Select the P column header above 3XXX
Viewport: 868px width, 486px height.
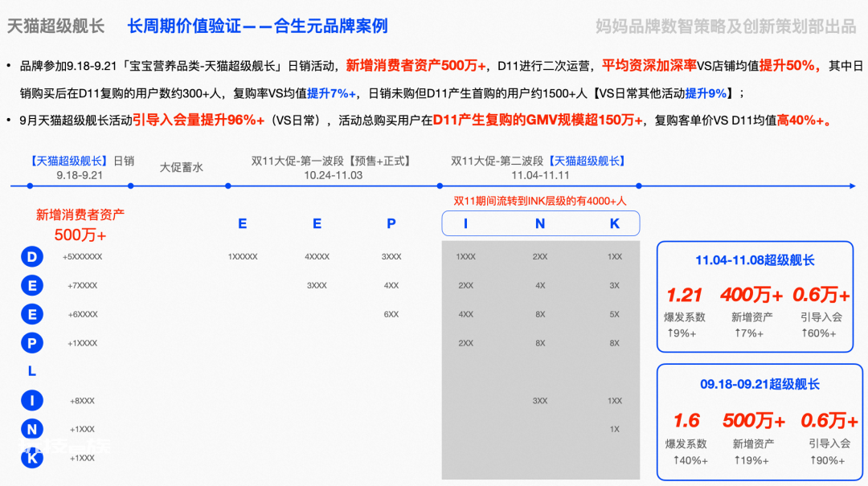[391, 223]
